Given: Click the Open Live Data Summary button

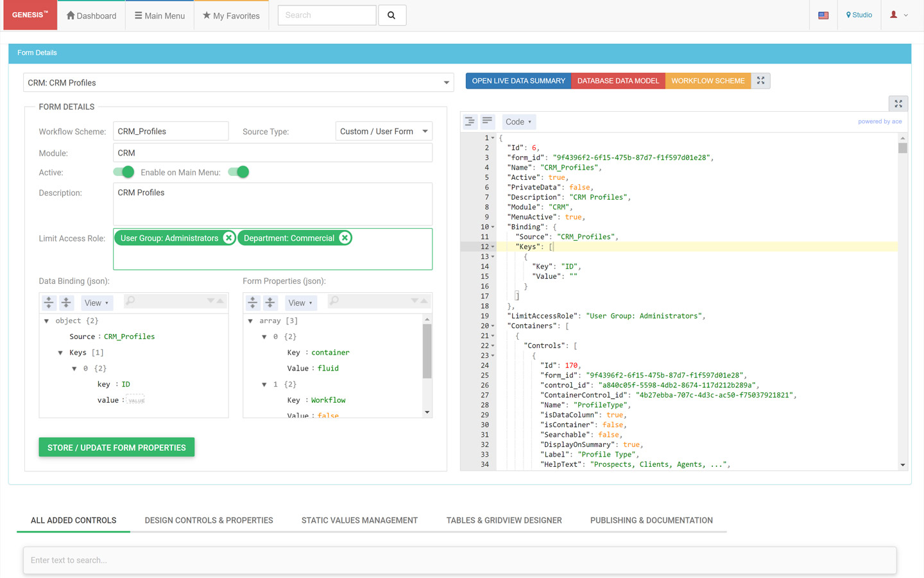Looking at the screenshot, I should pyautogui.click(x=518, y=81).
